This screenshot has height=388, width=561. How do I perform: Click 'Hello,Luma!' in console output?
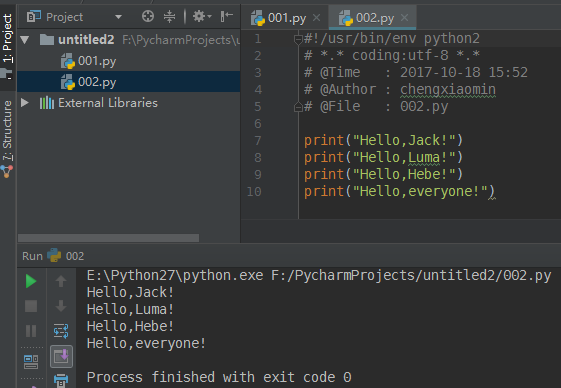(x=131, y=310)
